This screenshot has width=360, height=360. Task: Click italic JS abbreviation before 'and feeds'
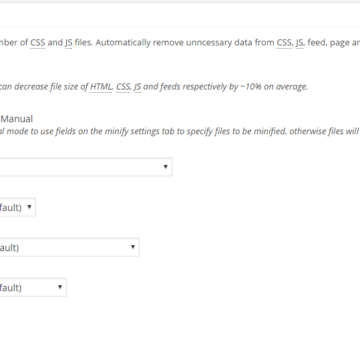137,87
